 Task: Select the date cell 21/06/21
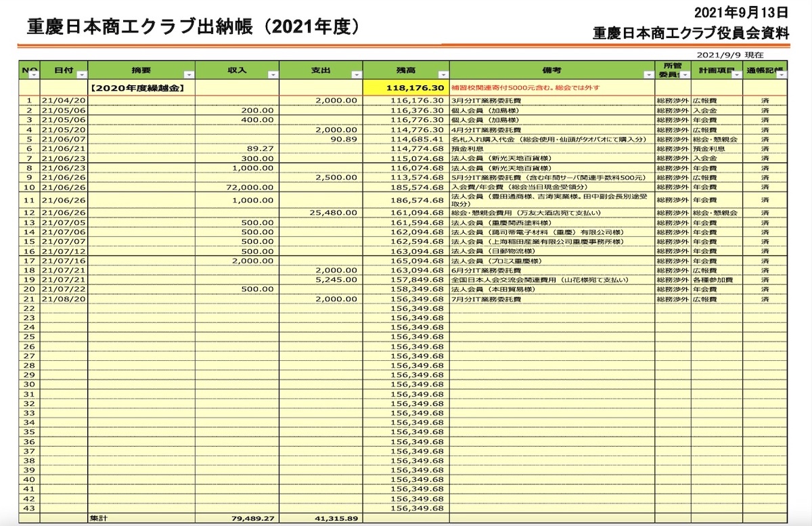(64, 148)
